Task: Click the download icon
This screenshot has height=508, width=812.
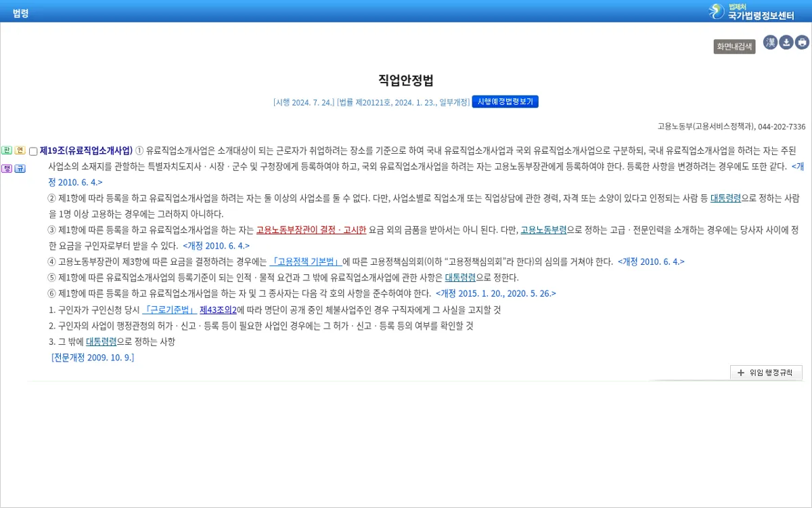Action: [x=786, y=43]
